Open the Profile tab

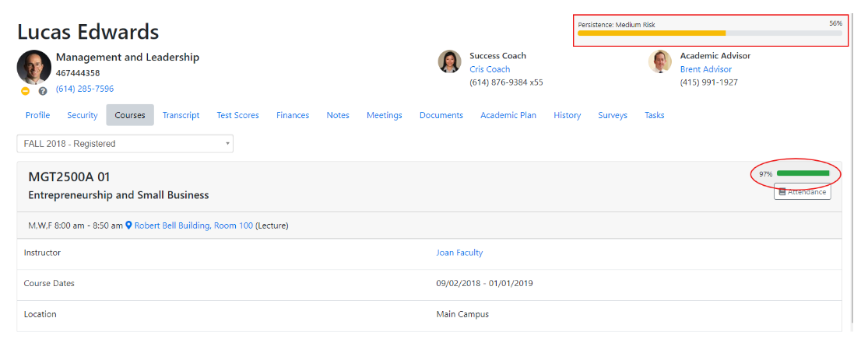pos(37,115)
